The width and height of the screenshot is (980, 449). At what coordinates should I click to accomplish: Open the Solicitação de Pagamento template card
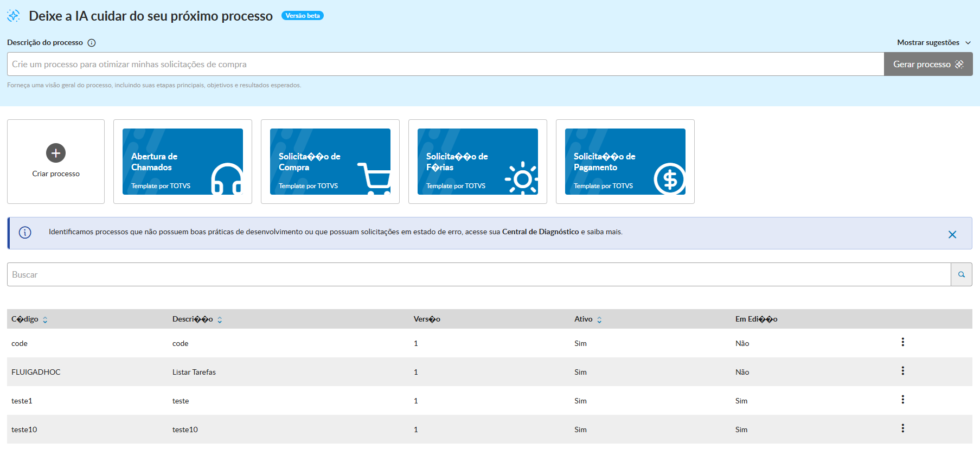[x=625, y=162]
